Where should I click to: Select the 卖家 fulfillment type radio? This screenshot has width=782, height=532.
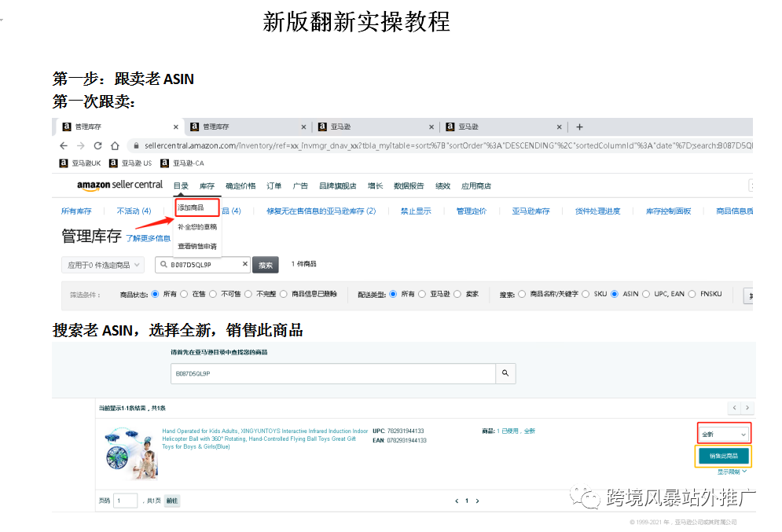pos(457,294)
